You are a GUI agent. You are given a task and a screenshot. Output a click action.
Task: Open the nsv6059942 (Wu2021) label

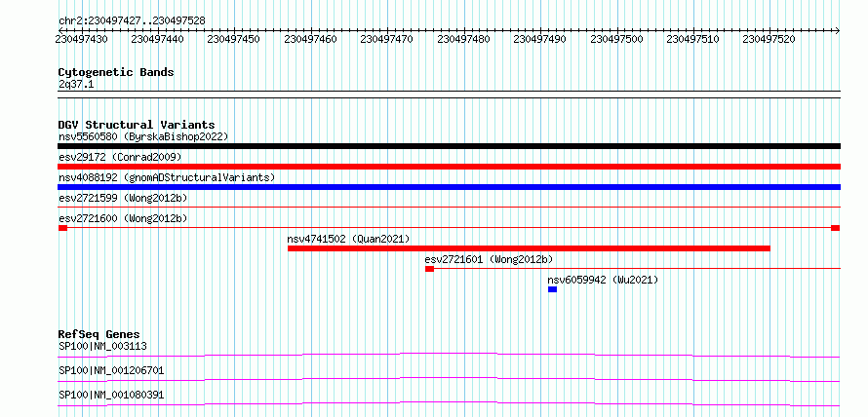[x=603, y=280]
